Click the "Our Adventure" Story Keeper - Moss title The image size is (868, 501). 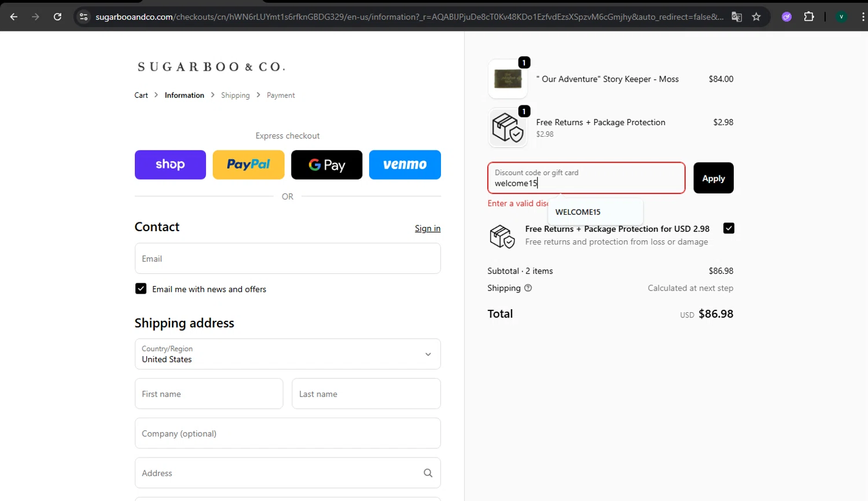point(608,79)
